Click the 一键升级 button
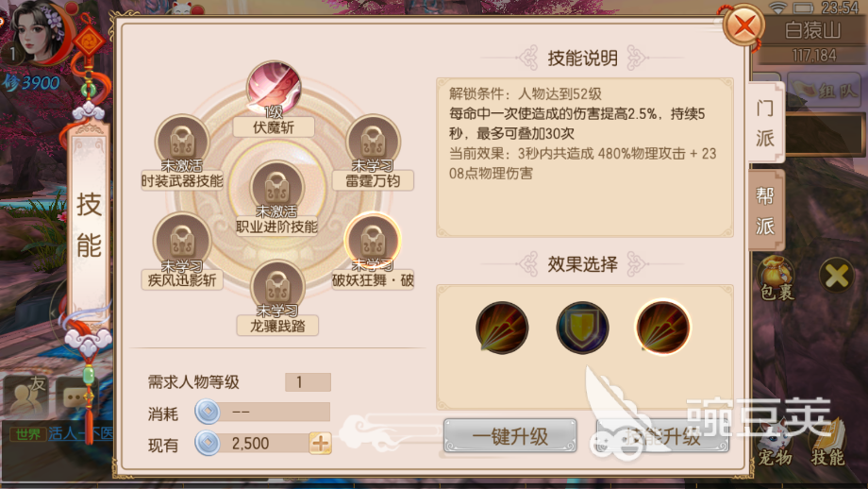 point(509,436)
